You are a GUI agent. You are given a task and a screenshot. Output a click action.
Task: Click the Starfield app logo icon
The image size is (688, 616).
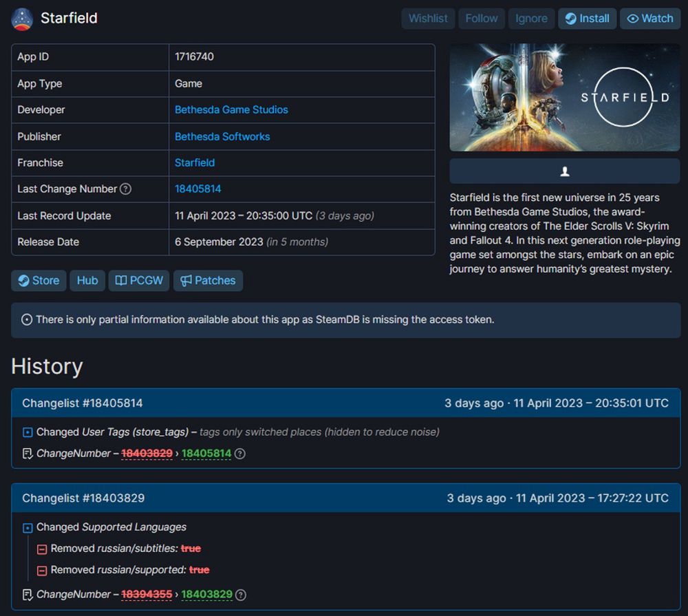22,19
